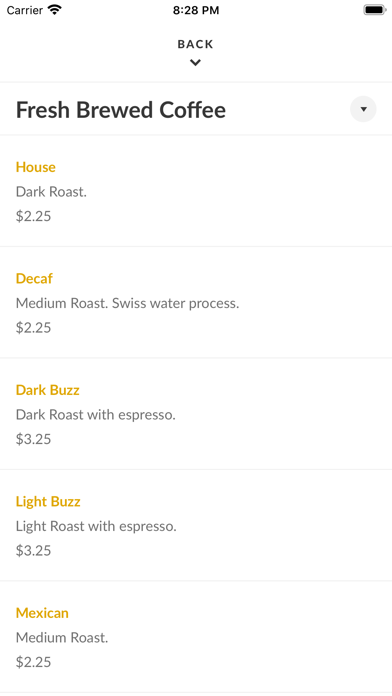This screenshot has width=392, height=696.
Task: Tap the Dark Buzz $3.25 price
Action: coord(33,439)
